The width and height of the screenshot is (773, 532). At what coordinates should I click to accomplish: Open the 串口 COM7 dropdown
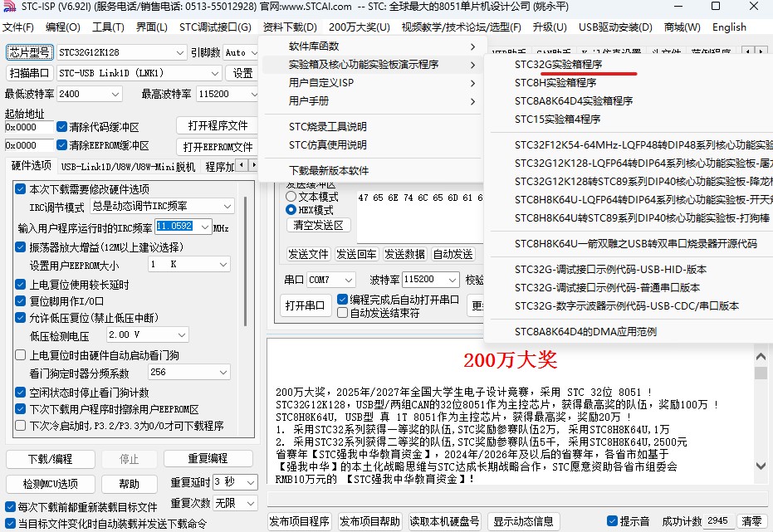click(x=349, y=280)
